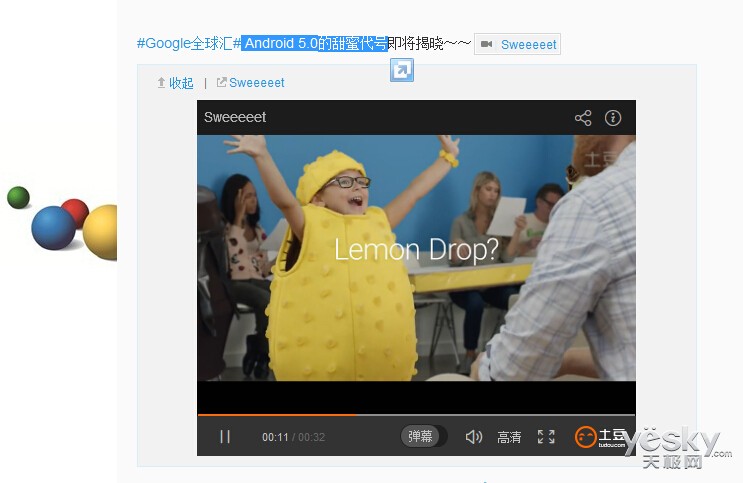
Task: Open video info icon
Action: 613,118
